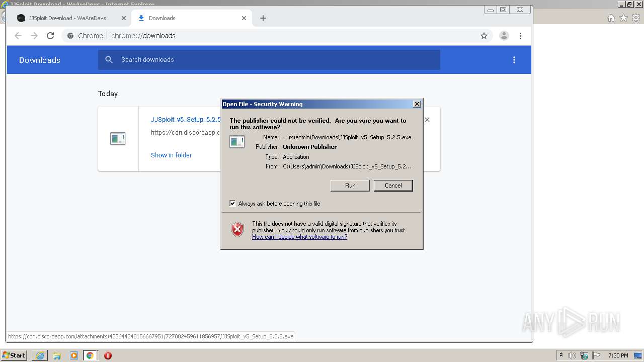Open Chrome's three-dot menu
This screenshot has height=362, width=644.
pyautogui.click(x=520, y=36)
